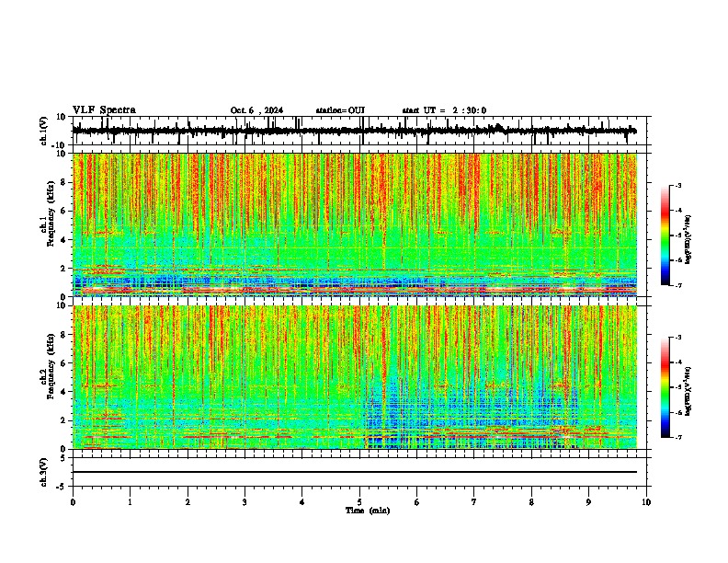
Task: Click the ch.1 voltage waveform trace
Action: [354, 131]
